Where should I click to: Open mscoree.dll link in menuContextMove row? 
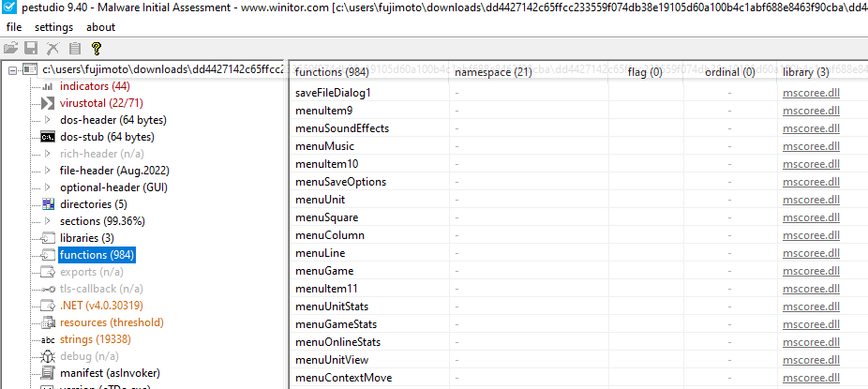(x=811, y=378)
